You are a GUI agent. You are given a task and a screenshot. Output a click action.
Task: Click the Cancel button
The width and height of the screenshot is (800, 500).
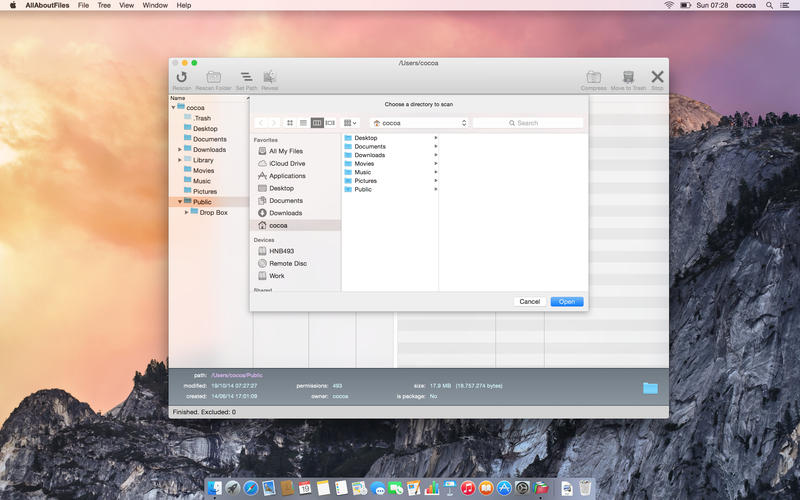pyautogui.click(x=530, y=302)
